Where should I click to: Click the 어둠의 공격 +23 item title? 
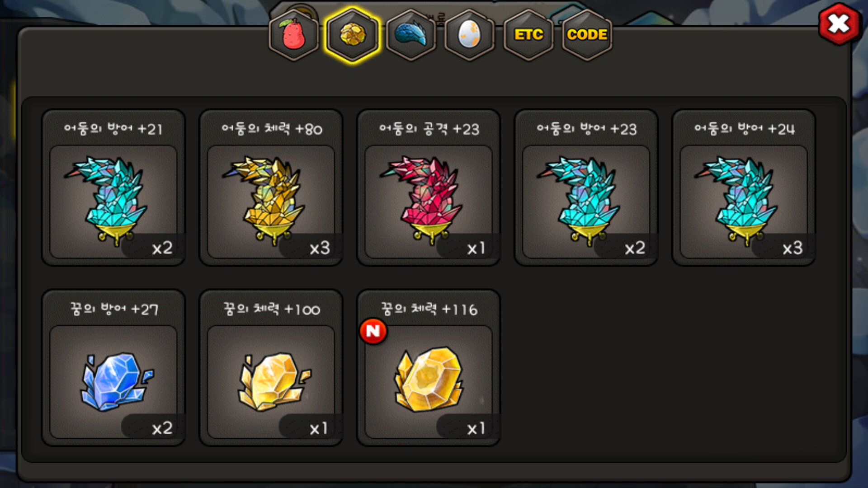point(429,129)
